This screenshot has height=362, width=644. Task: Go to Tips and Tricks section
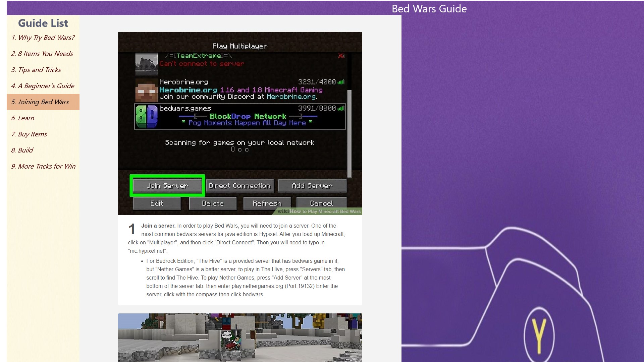(x=36, y=70)
